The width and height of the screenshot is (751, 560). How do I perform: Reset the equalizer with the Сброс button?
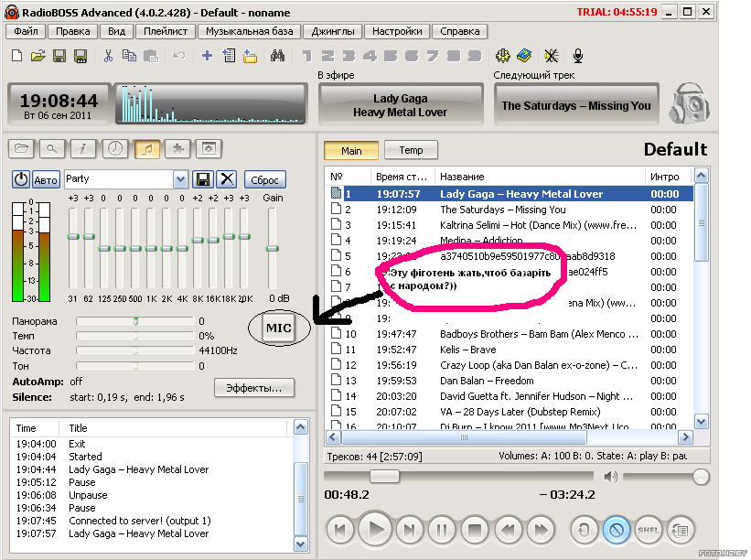tap(265, 180)
